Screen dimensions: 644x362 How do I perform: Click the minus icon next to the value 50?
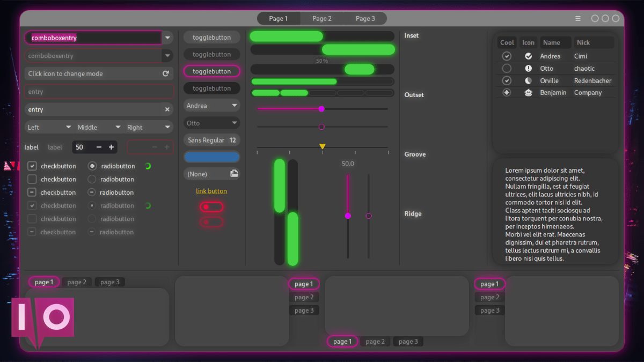coord(99,147)
